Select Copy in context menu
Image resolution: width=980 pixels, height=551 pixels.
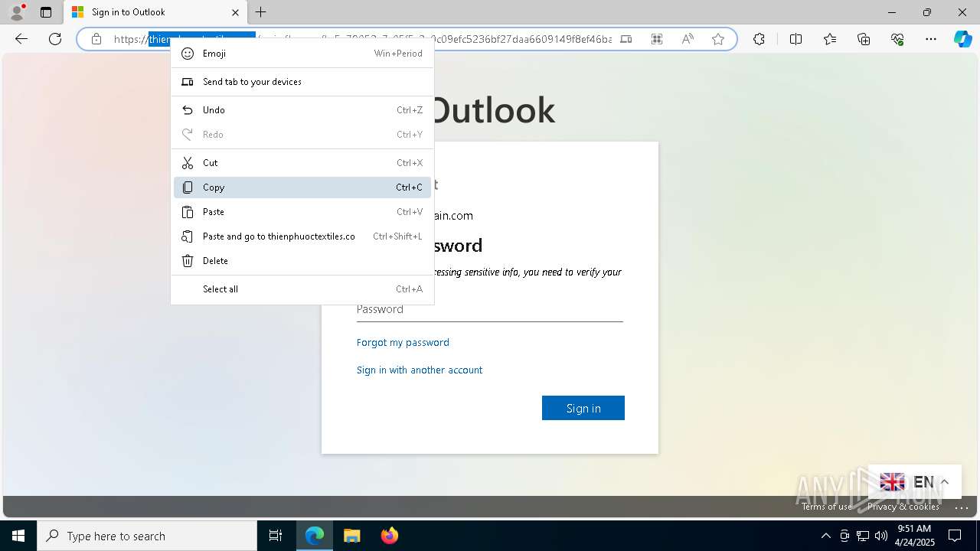tap(302, 187)
